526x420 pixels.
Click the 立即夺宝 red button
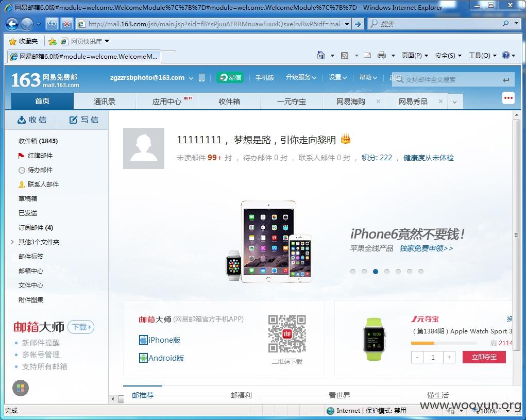click(484, 357)
